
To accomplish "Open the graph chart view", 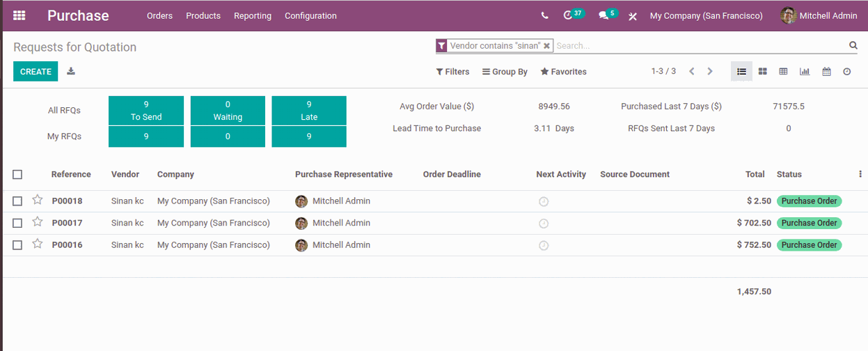I will click(805, 71).
